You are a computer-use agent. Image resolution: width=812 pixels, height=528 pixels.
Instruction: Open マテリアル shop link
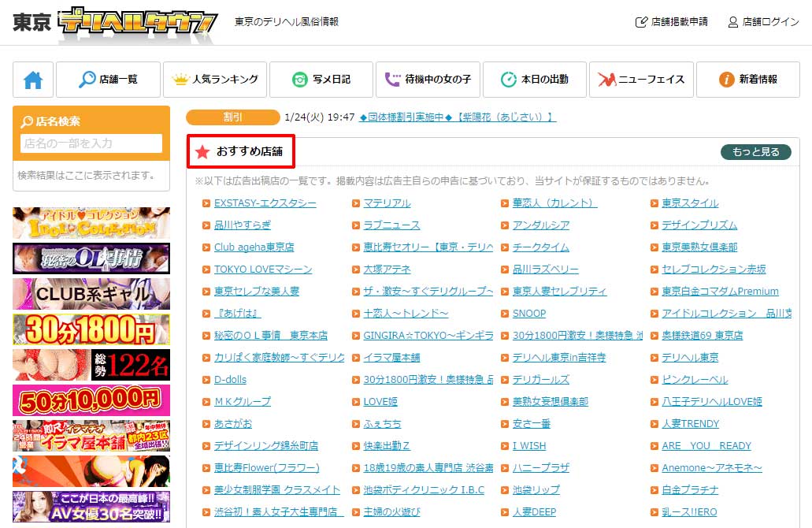pyautogui.click(x=387, y=203)
